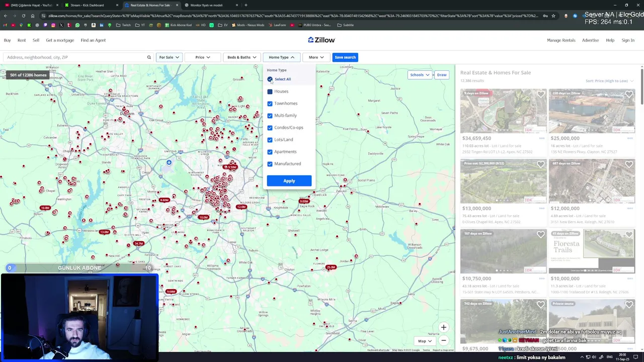
Task: Open the More filters dropdown
Action: point(316,57)
